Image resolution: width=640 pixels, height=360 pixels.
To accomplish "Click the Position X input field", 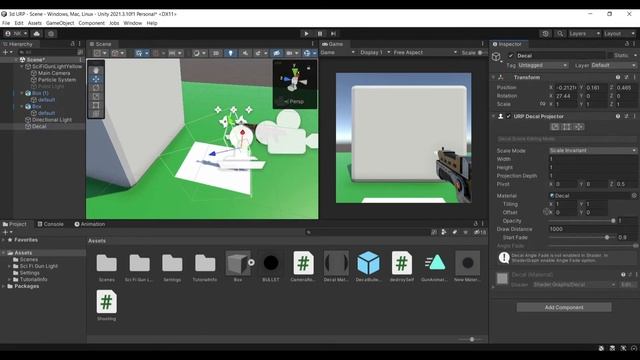I will pyautogui.click(x=566, y=87).
